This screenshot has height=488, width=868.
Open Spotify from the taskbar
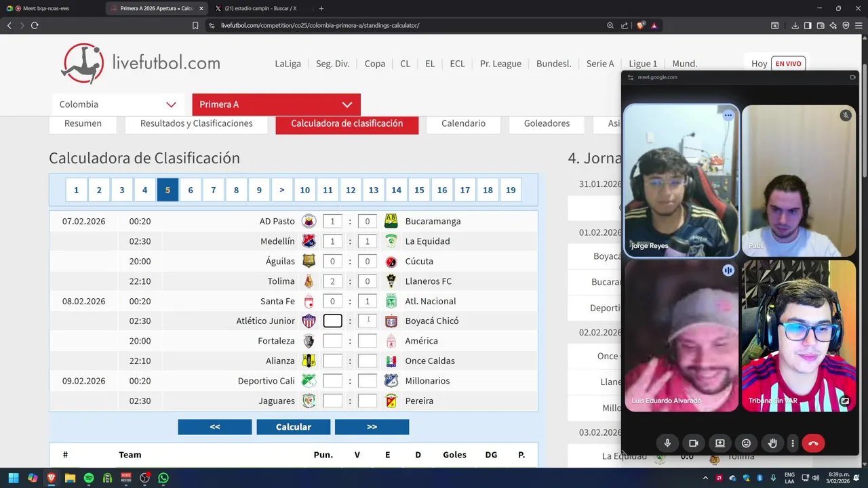[x=89, y=478]
